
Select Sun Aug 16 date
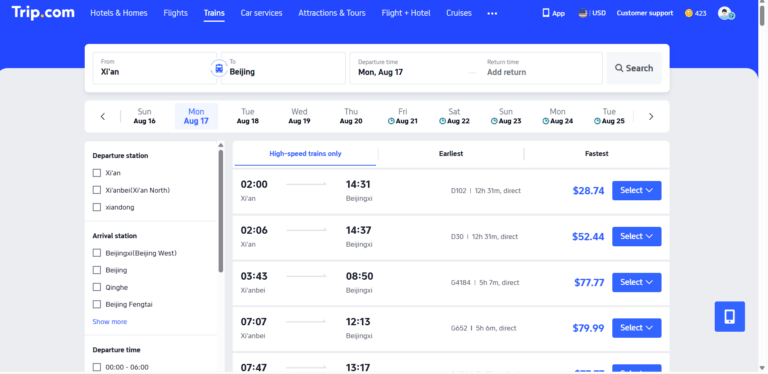(x=144, y=117)
